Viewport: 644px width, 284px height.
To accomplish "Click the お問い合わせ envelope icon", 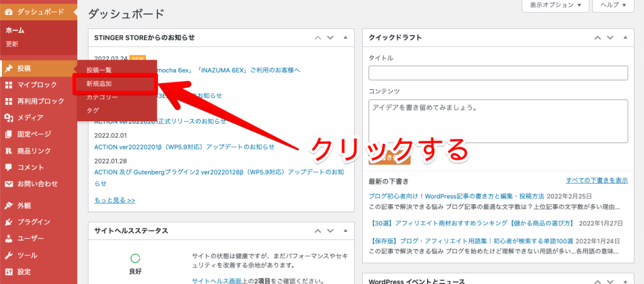I will [x=9, y=184].
